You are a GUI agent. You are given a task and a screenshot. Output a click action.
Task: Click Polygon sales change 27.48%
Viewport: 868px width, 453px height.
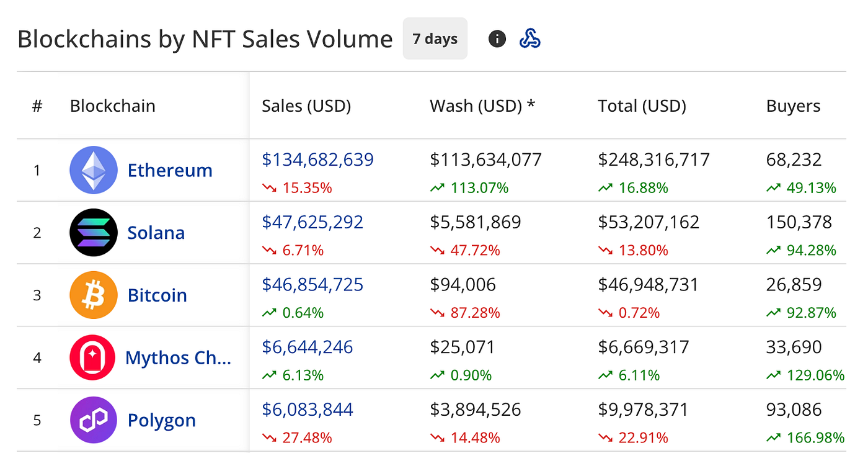click(297, 438)
